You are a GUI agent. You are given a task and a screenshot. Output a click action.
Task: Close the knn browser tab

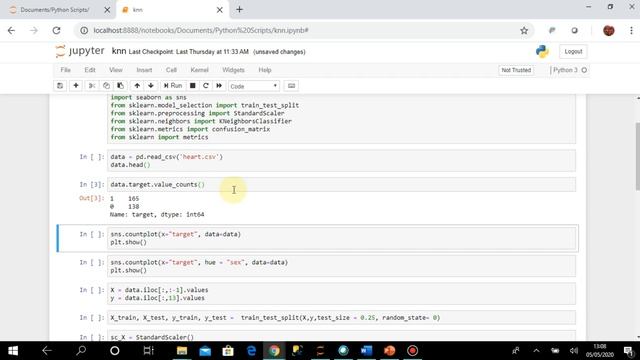[220, 10]
